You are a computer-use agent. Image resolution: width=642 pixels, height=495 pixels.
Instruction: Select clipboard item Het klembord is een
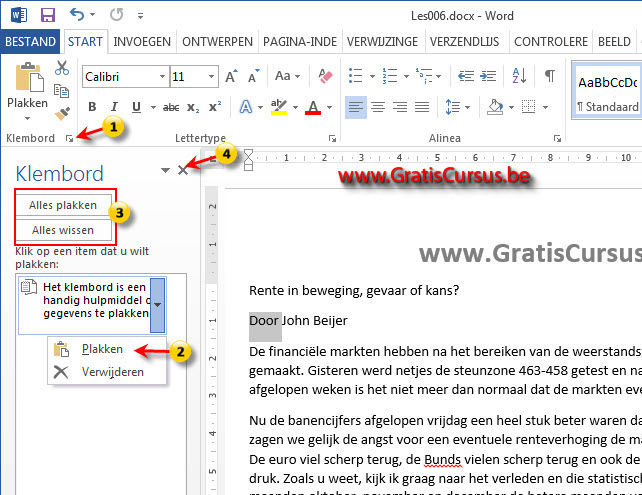[x=92, y=305]
